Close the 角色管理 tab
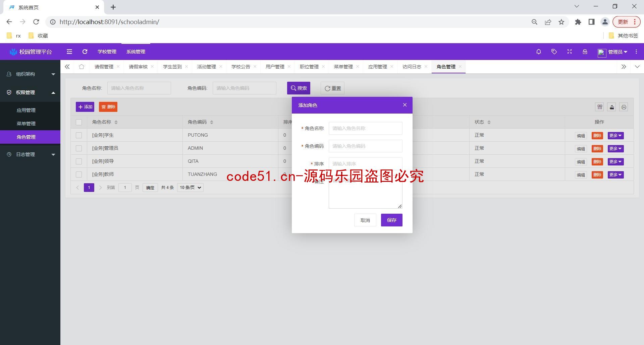 [460, 66]
